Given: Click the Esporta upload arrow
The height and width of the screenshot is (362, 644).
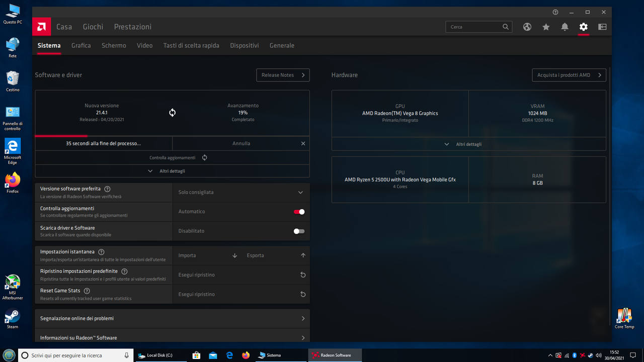Looking at the screenshot, I should coord(303,255).
